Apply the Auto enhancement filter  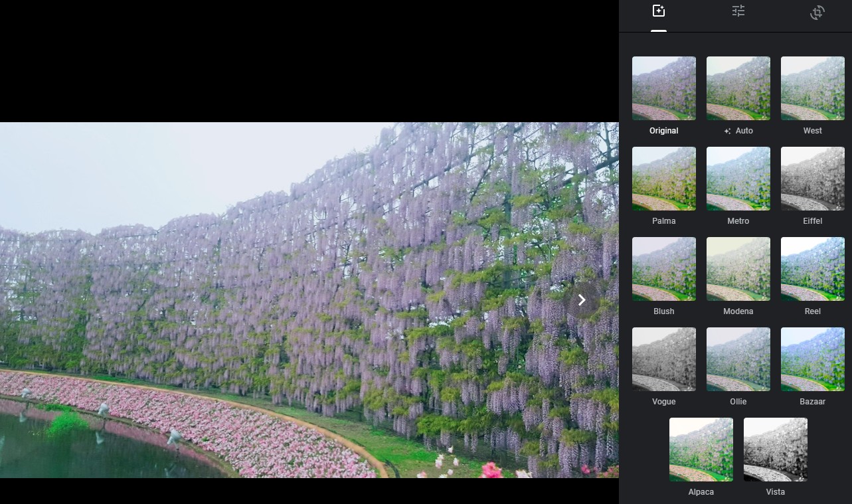738,88
